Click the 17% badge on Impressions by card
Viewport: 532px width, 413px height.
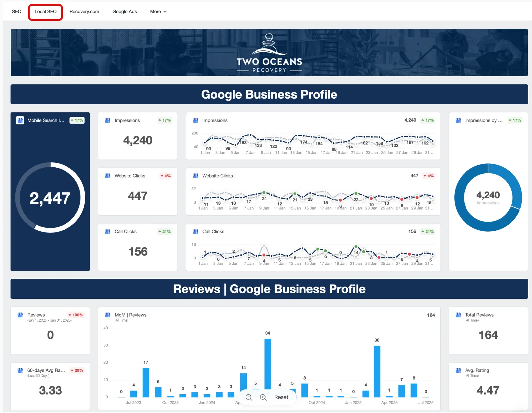click(515, 120)
